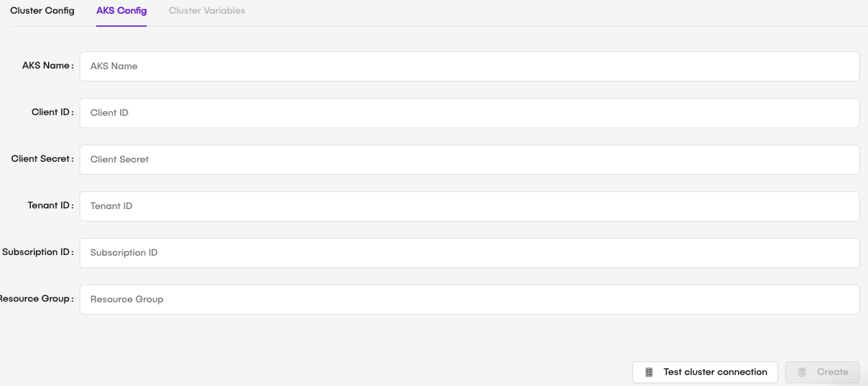This screenshot has width=868, height=386.
Task: Click into the Client ID text box
Action: pos(469,113)
